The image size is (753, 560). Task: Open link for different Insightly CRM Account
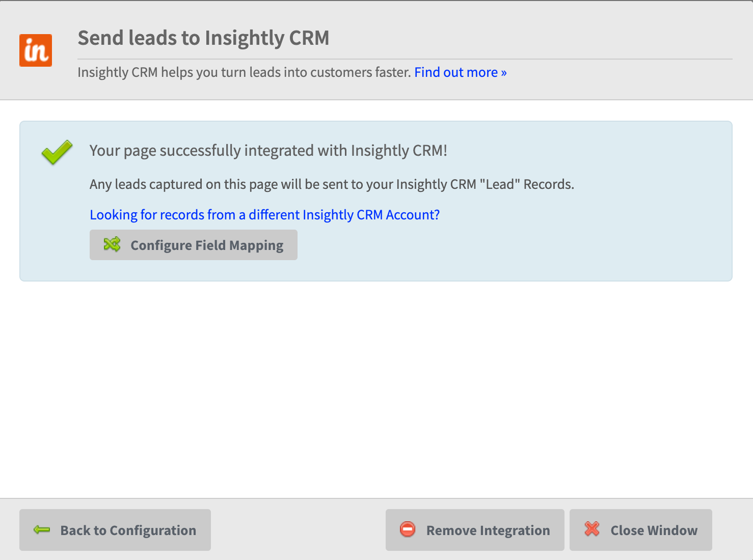pos(264,215)
